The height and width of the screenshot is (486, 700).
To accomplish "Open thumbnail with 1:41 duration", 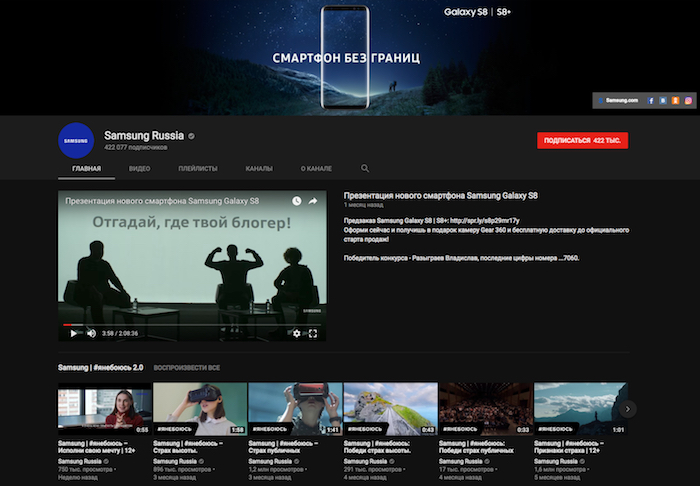I will pos(295,409).
